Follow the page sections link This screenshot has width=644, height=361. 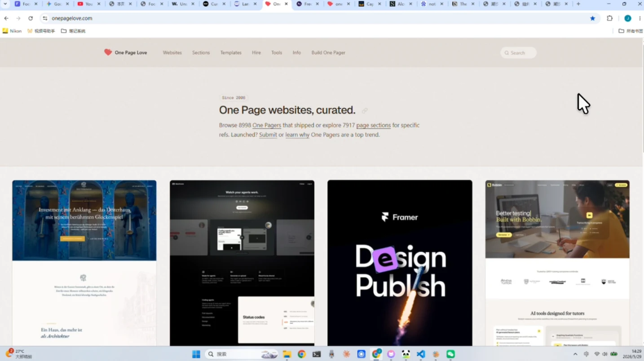click(x=374, y=125)
